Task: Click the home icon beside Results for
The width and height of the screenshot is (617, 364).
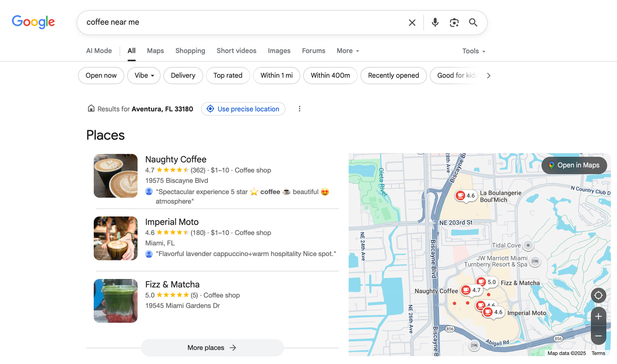Action: click(x=91, y=108)
